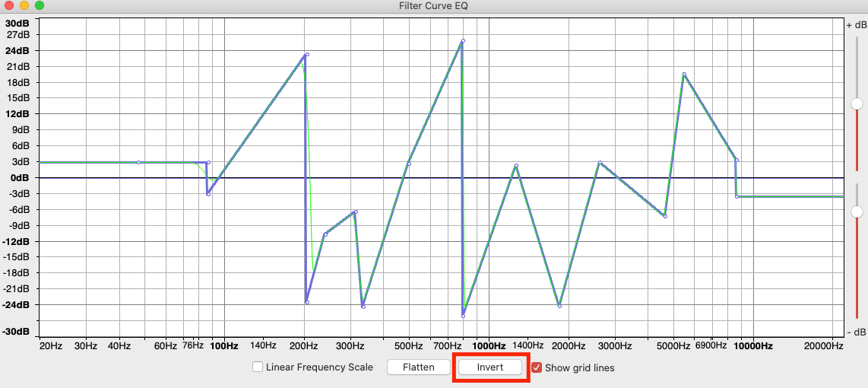
Task: Click the -12dB axis label
Action: tap(16, 241)
